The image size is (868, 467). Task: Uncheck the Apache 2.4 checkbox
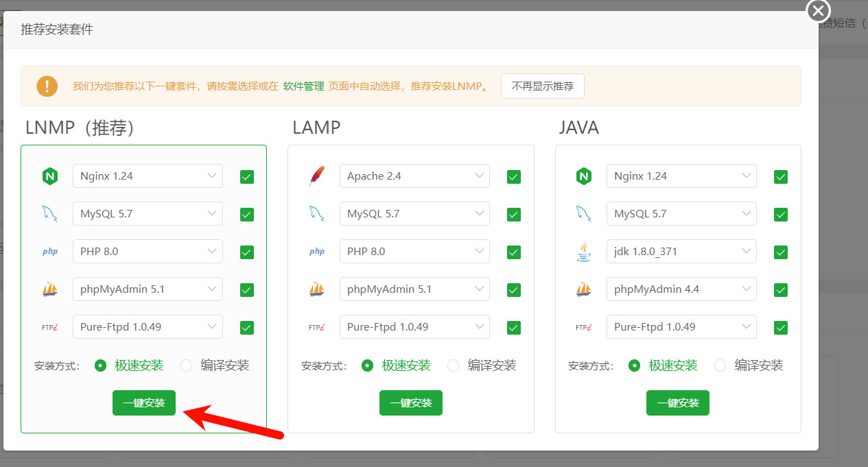click(x=514, y=177)
